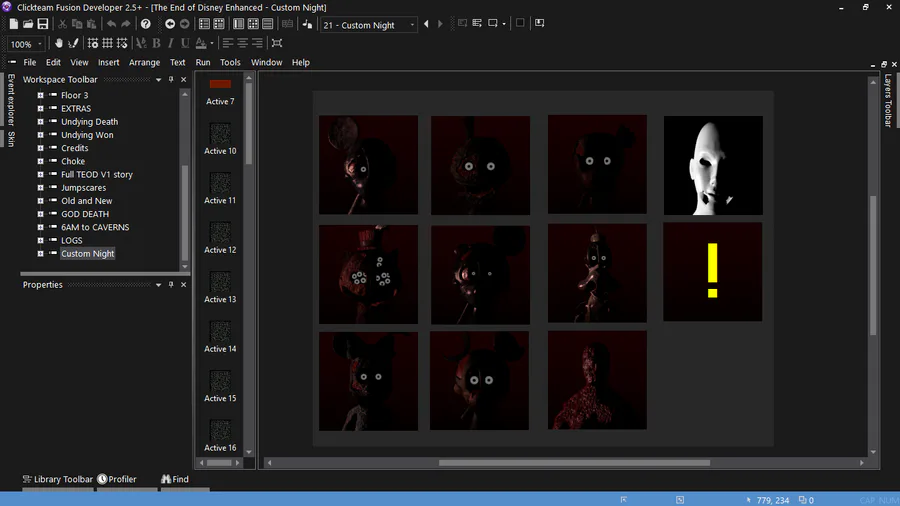Go to the previous frame arrow

[x=426, y=24]
